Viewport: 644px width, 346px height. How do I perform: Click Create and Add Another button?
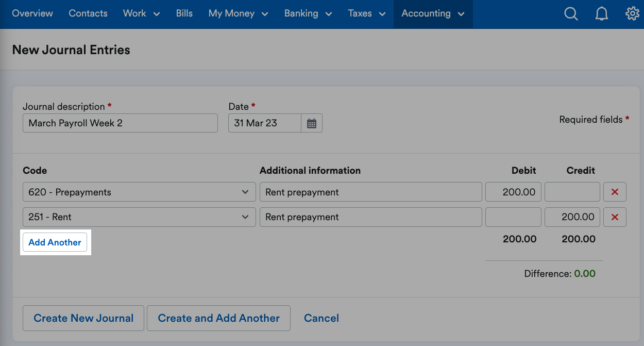tap(218, 318)
